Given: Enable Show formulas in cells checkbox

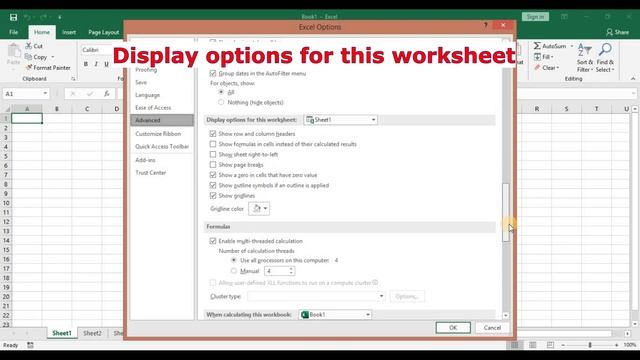Looking at the screenshot, I should pos(213,144).
